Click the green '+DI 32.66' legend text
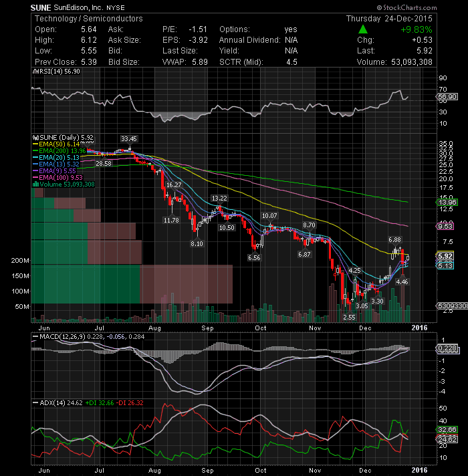Screen dimensions: 468x476 (x=99, y=403)
